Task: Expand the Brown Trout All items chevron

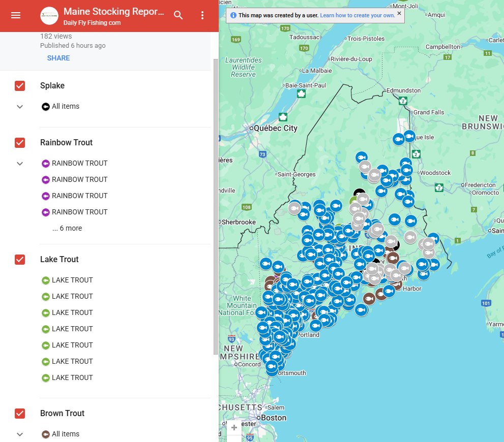Action: coord(20,434)
